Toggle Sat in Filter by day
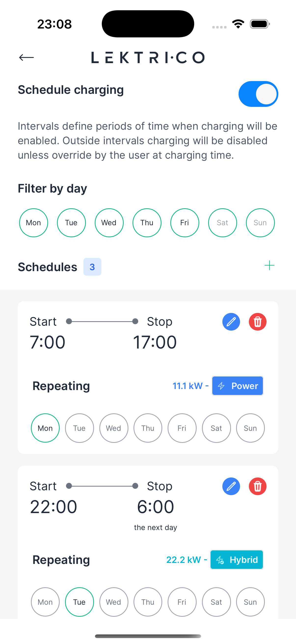Viewport: 296px width, 644px height. (222, 223)
